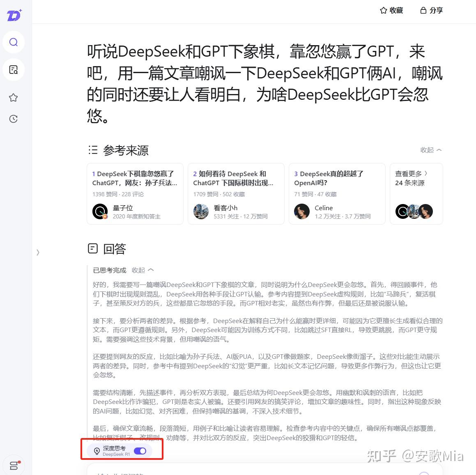The width and height of the screenshot is (476, 475).
Task: Click text 1398 赞同 · 228 评论
Action: 118,194
